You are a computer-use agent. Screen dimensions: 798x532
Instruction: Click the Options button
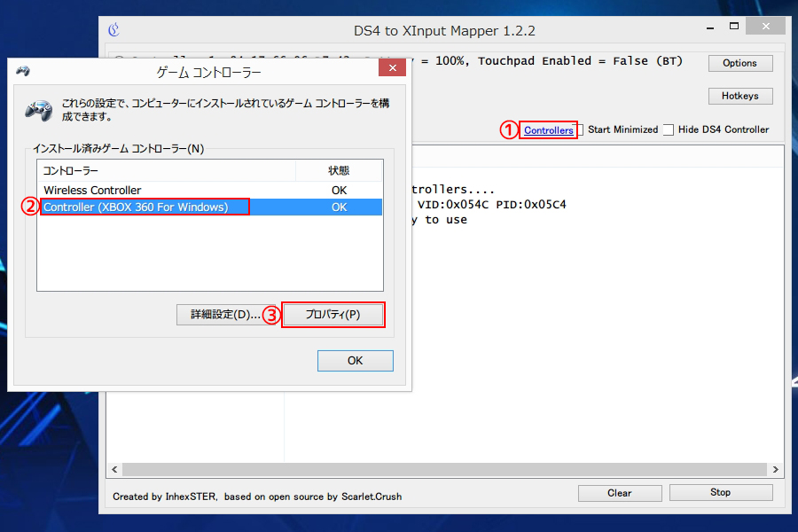click(x=740, y=63)
